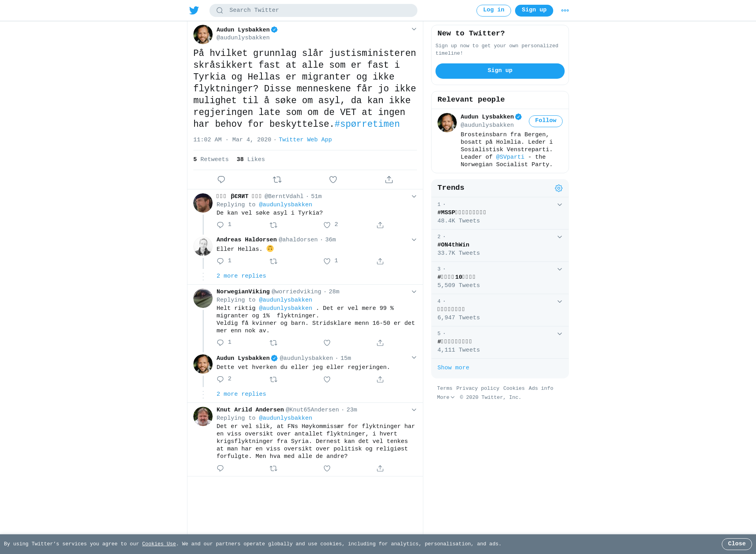Share the main tweet via share icon
756x554 pixels.
point(389,180)
